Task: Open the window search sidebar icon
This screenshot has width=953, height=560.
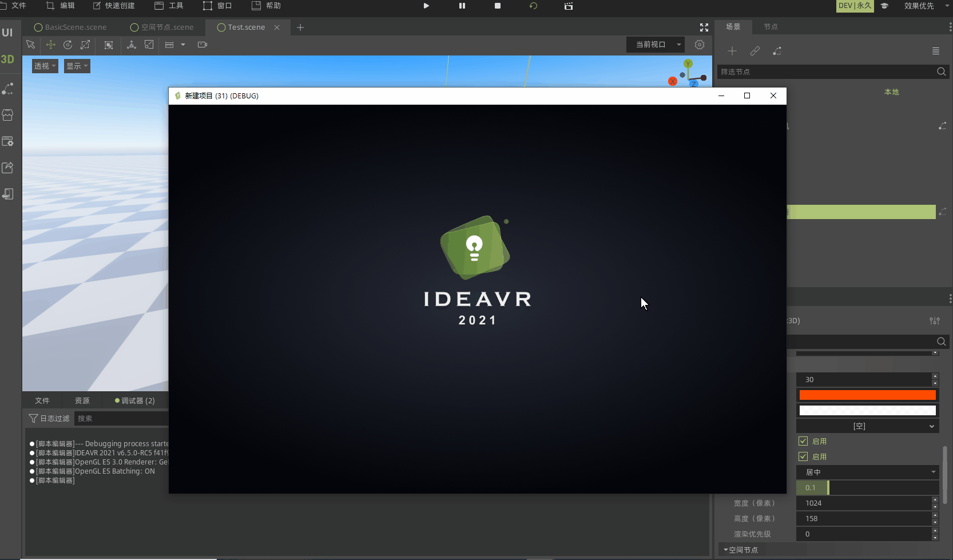Action: [7, 141]
